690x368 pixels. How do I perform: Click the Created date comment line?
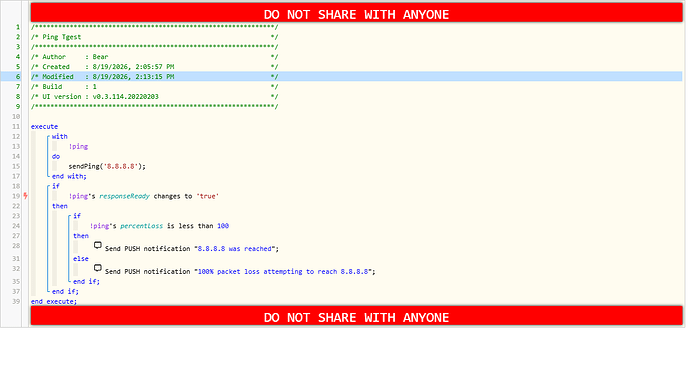(x=154, y=67)
